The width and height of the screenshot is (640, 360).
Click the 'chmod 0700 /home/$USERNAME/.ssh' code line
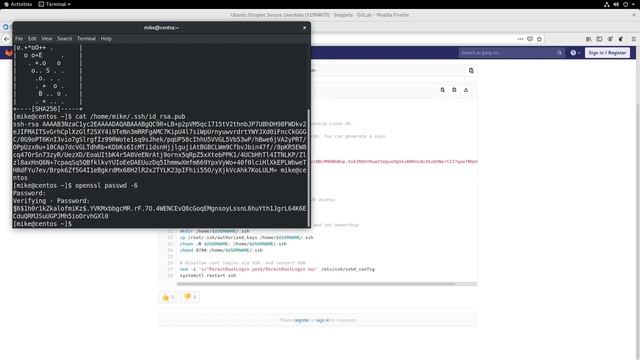click(x=221, y=250)
